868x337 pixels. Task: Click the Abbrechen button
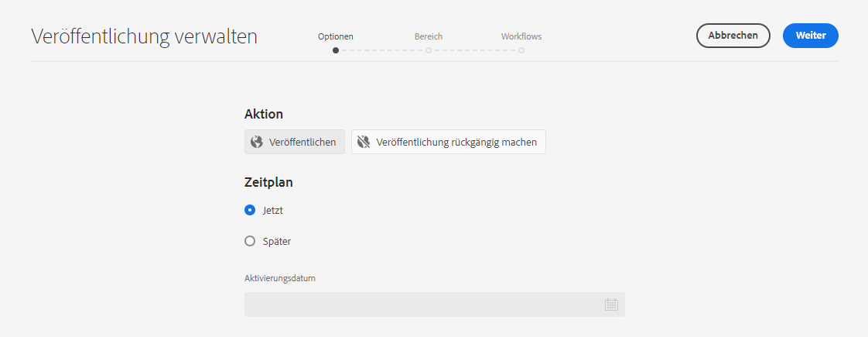(x=733, y=36)
